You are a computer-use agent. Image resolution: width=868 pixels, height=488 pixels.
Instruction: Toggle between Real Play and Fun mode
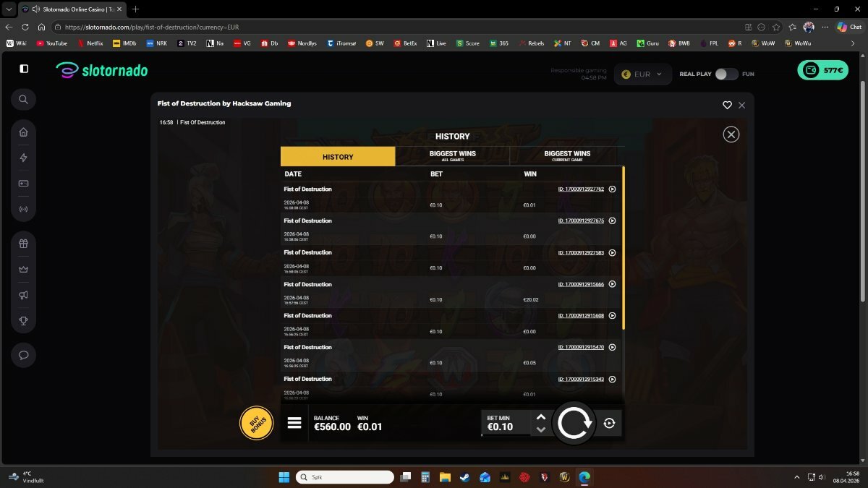point(726,74)
